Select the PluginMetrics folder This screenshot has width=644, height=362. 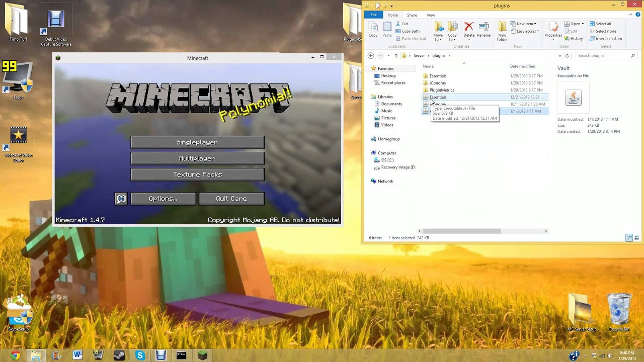coord(485,90)
